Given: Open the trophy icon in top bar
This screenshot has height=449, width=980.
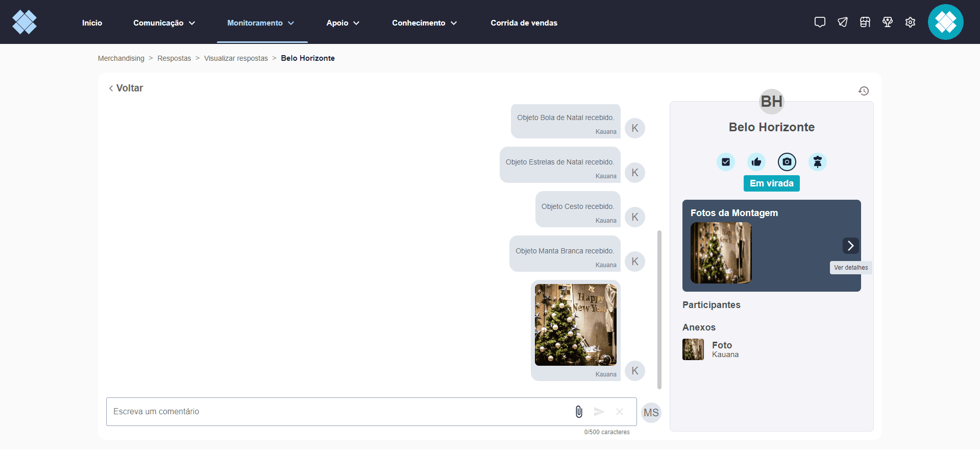Looking at the screenshot, I should 888,22.
